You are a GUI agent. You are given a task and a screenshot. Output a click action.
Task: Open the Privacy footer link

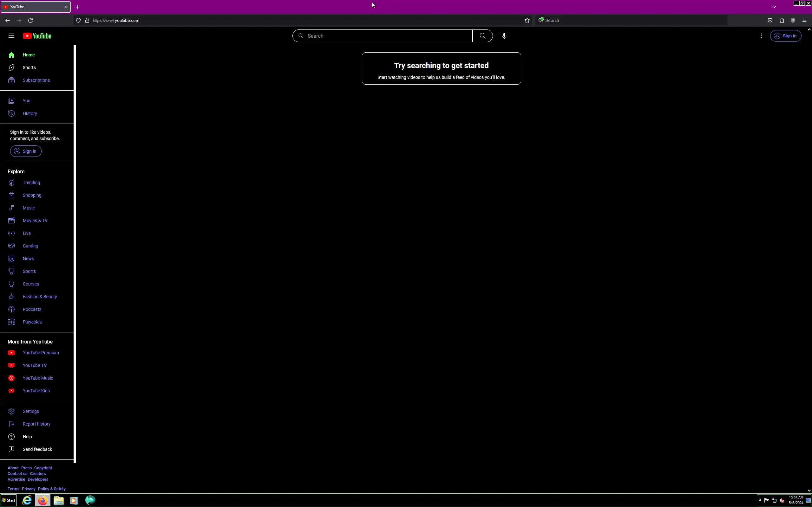coord(29,489)
